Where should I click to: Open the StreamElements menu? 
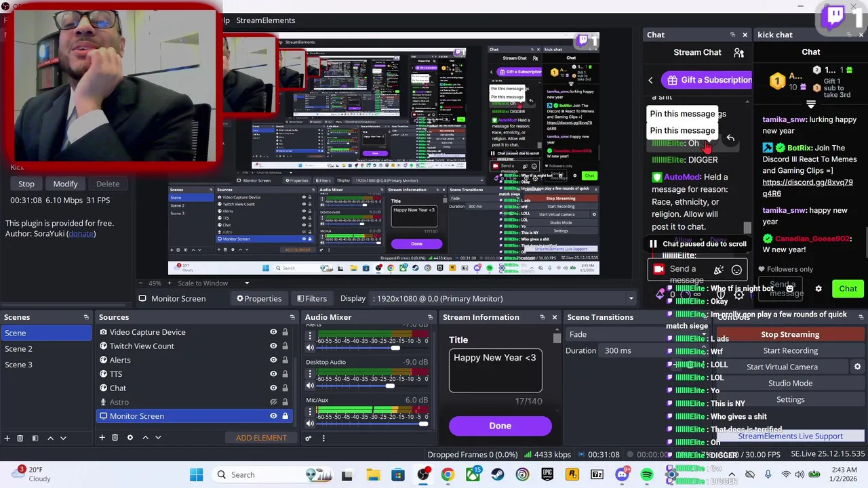(265, 20)
